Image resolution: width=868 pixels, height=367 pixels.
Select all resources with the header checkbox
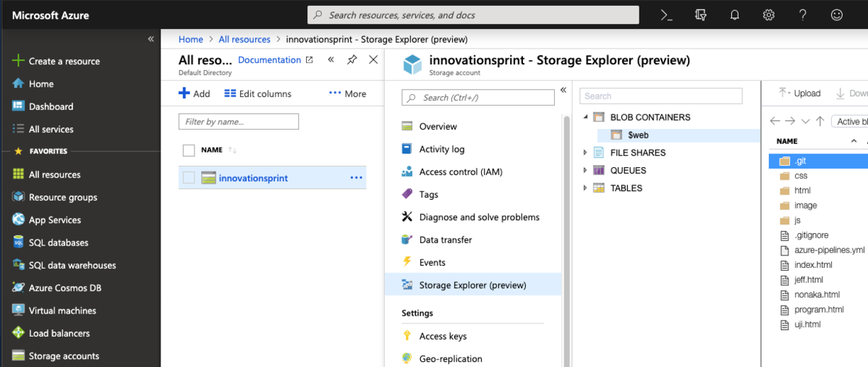(x=189, y=151)
